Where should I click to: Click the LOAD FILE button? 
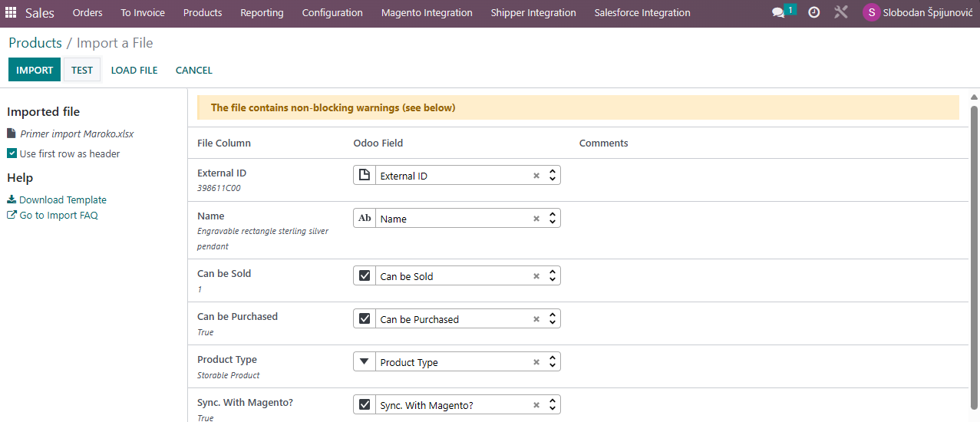(134, 70)
